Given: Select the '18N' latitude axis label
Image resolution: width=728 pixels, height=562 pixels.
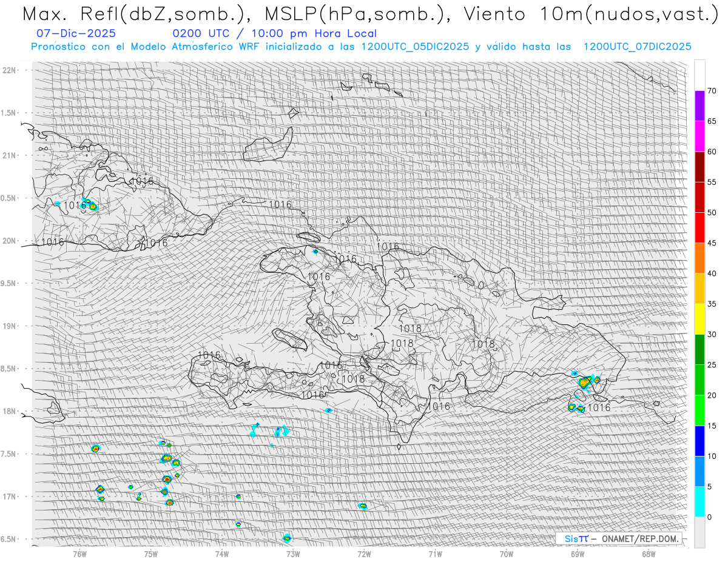Looking at the screenshot, I should pos(10,411).
